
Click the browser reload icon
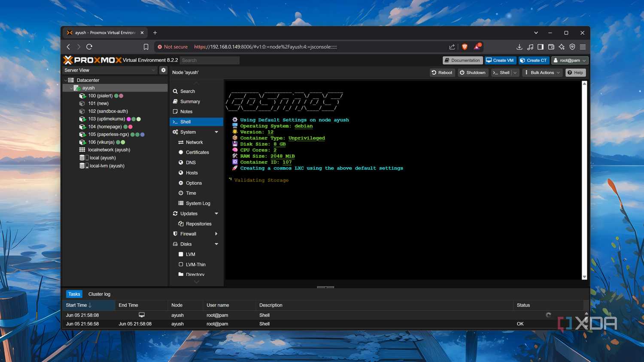(89, 47)
